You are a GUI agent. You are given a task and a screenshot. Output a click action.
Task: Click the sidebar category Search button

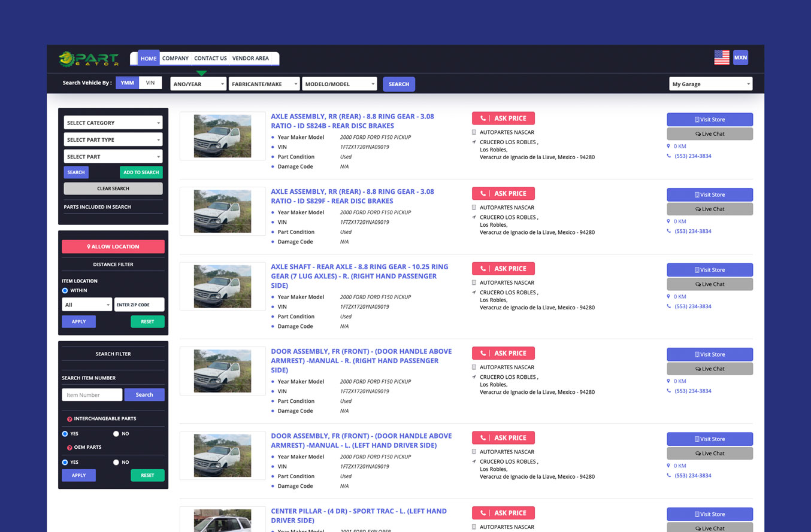click(x=76, y=172)
